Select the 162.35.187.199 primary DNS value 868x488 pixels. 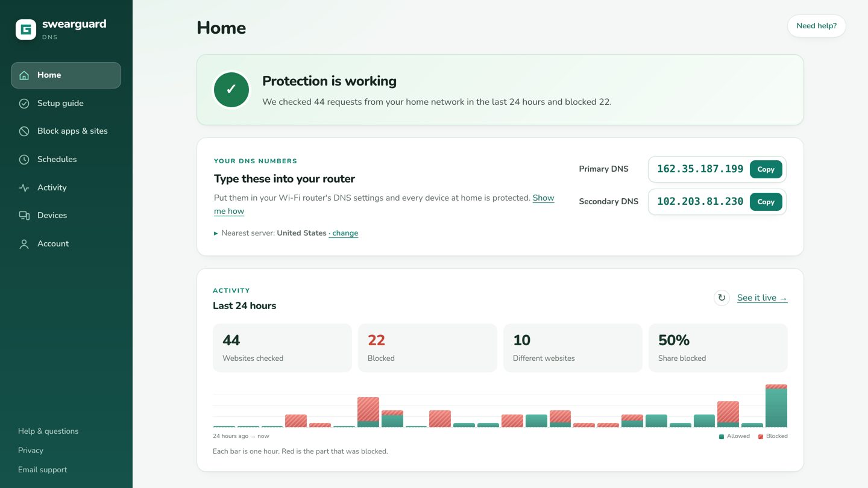point(700,169)
